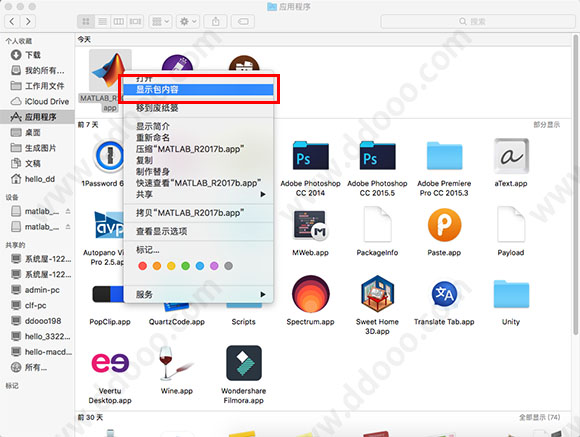The height and width of the screenshot is (437, 580).
Task: Choose 标记... in context menu
Action: pos(199,250)
